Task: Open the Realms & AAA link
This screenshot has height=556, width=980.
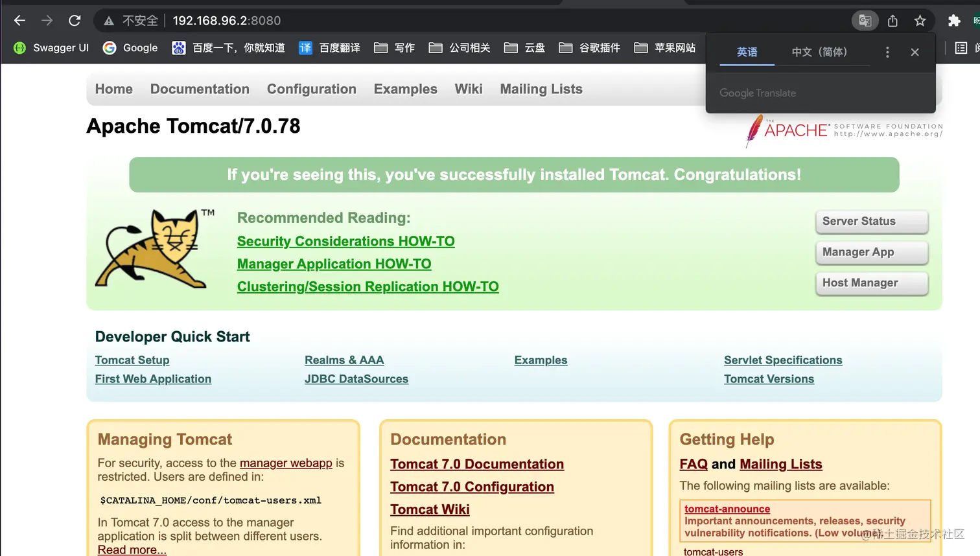Action: click(x=344, y=360)
